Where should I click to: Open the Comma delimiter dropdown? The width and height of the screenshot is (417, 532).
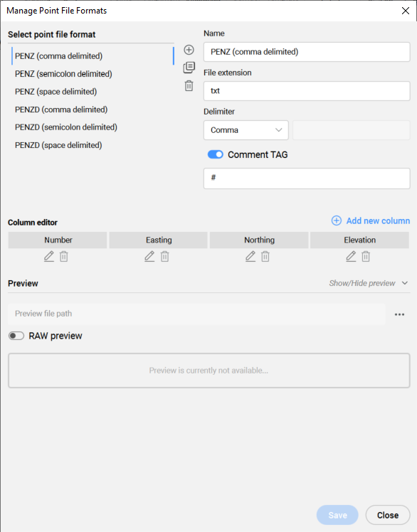[246, 130]
